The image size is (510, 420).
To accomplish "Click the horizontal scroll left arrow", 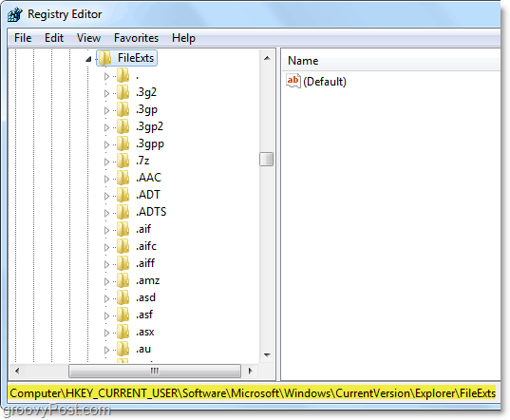I will click(17, 371).
